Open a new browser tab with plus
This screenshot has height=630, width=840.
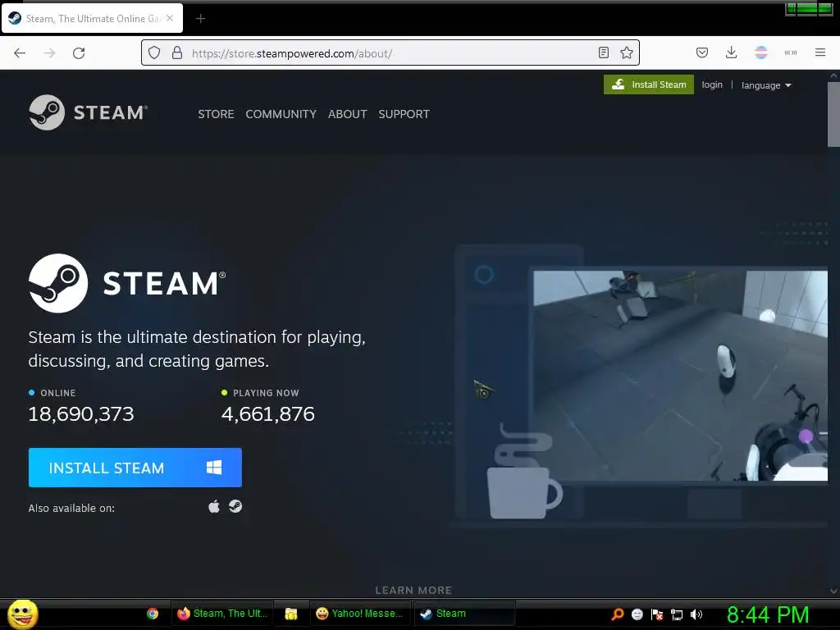200,19
